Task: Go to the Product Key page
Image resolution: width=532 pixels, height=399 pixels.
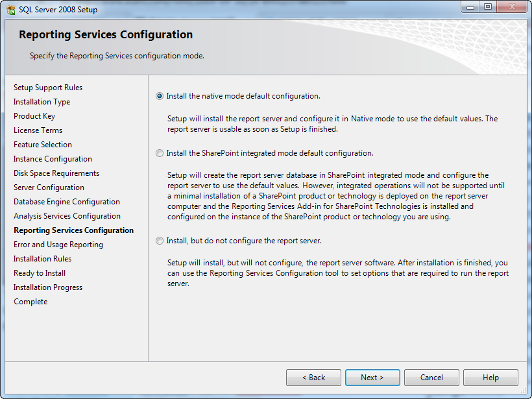Action: [x=34, y=115]
